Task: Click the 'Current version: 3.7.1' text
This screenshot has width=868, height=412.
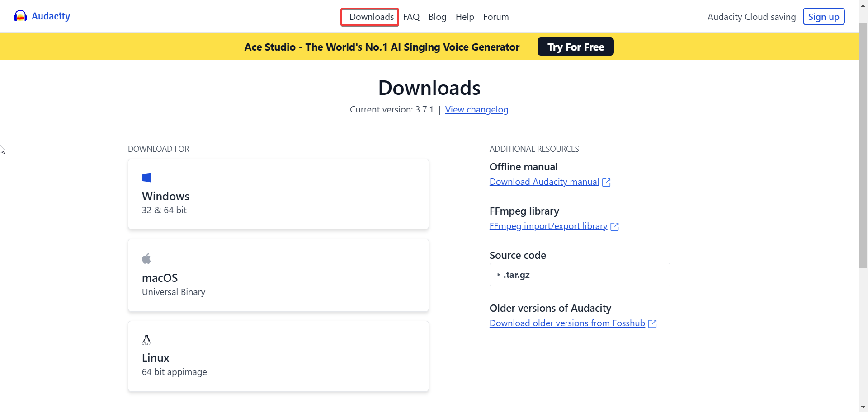Action: pos(392,110)
